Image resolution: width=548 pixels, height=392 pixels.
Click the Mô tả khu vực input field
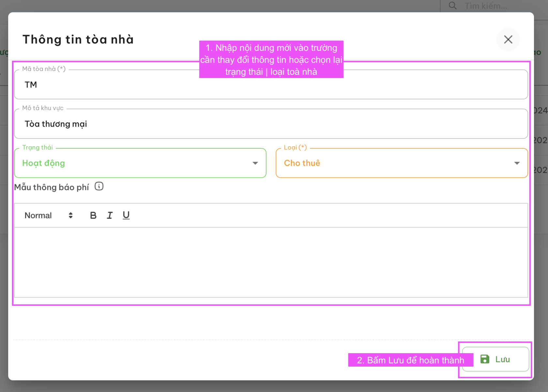pos(271,124)
